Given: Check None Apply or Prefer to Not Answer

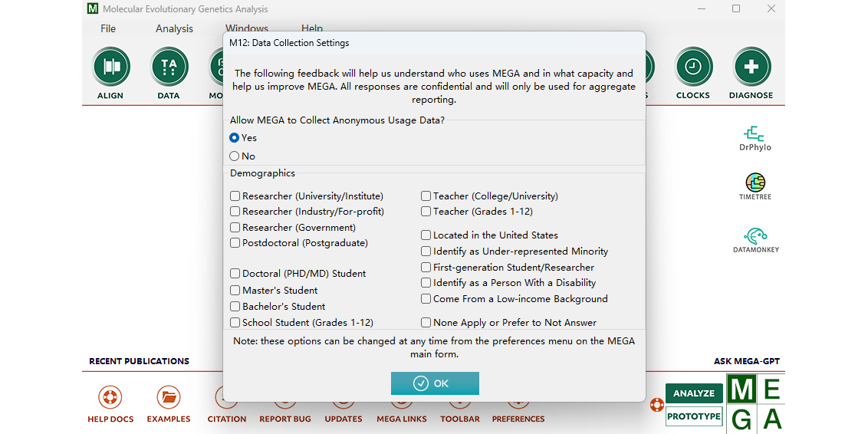Looking at the screenshot, I should (426, 323).
